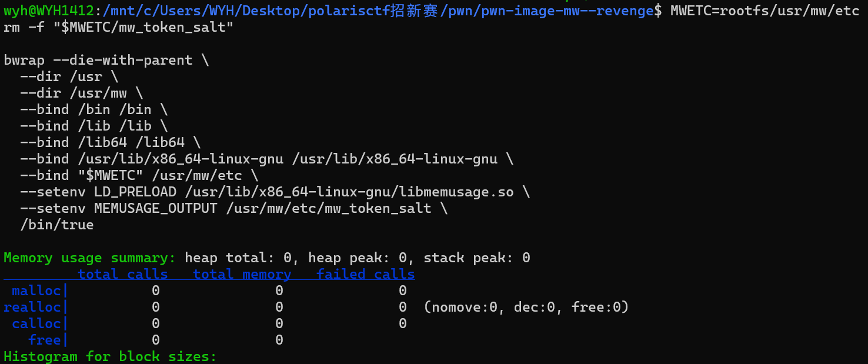Click the (nomove:0, dec:0, free:0) text
Image resolution: width=868 pixels, height=364 pixels.
[526, 307]
